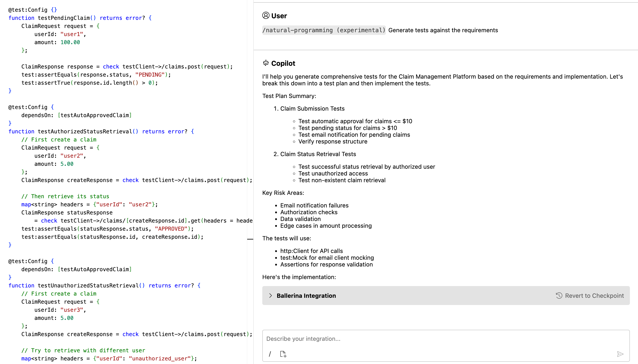Viewport: 638px width, 364px height.
Task: Click "Test unauthorized access" bullet
Action: pyautogui.click(x=333, y=173)
